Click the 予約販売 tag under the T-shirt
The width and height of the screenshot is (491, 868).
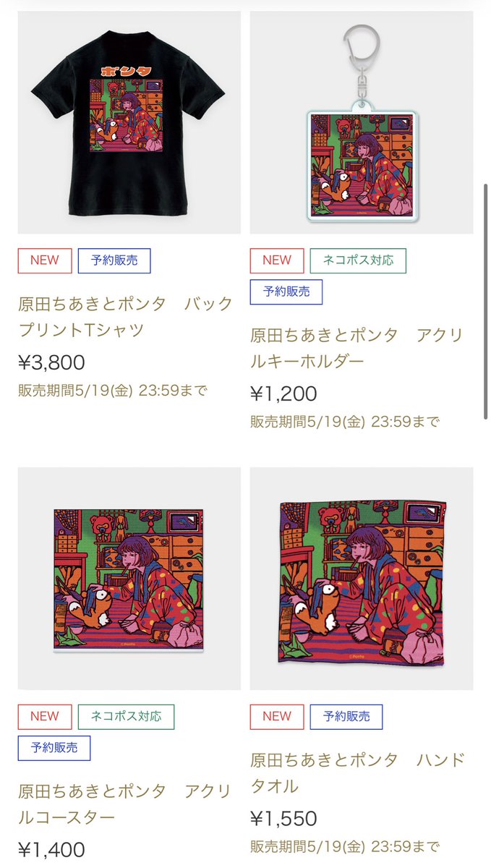coord(114,260)
